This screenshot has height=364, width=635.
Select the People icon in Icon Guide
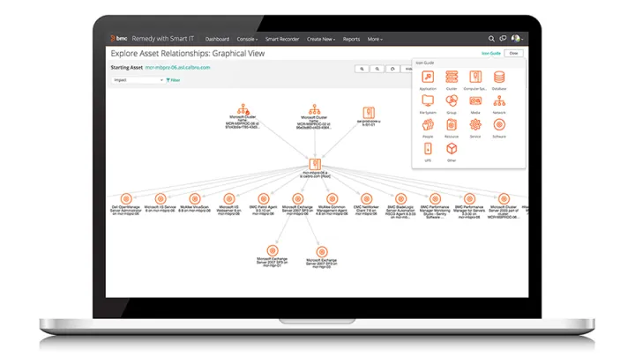click(x=428, y=124)
